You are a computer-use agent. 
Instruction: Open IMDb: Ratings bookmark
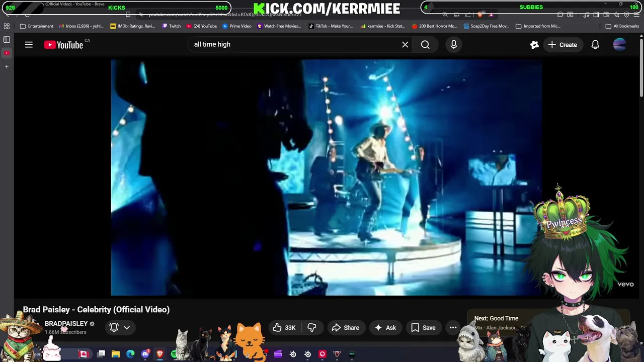132,26
